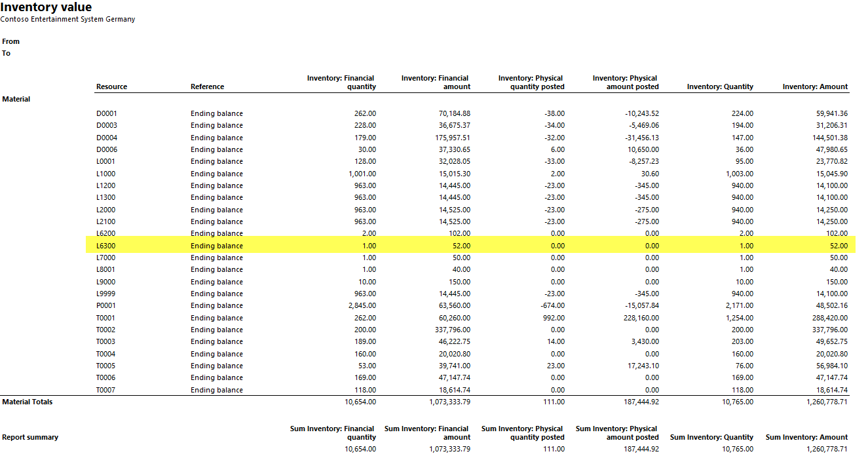
Task: Click the Report summary label
Action: pyautogui.click(x=30, y=437)
